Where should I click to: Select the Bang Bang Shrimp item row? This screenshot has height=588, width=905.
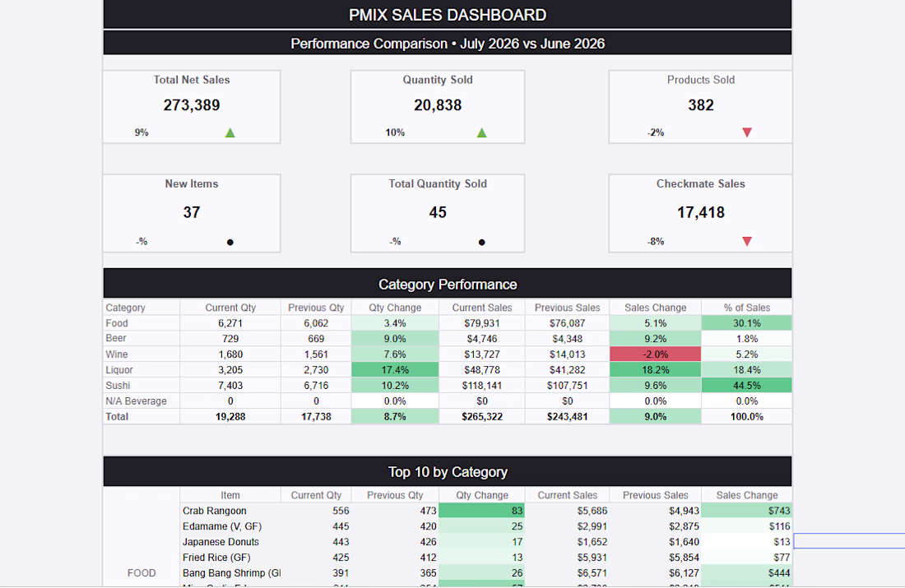pos(230,573)
